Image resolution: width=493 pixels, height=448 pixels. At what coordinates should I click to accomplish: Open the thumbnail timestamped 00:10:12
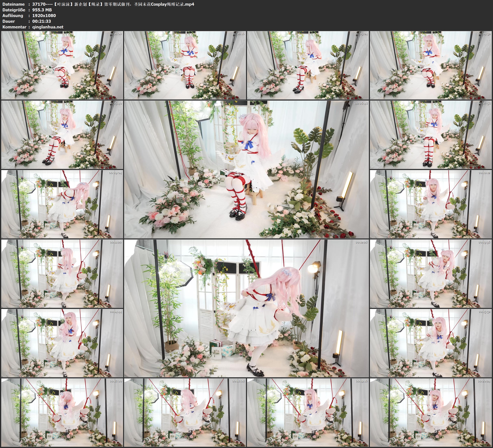tap(431, 204)
